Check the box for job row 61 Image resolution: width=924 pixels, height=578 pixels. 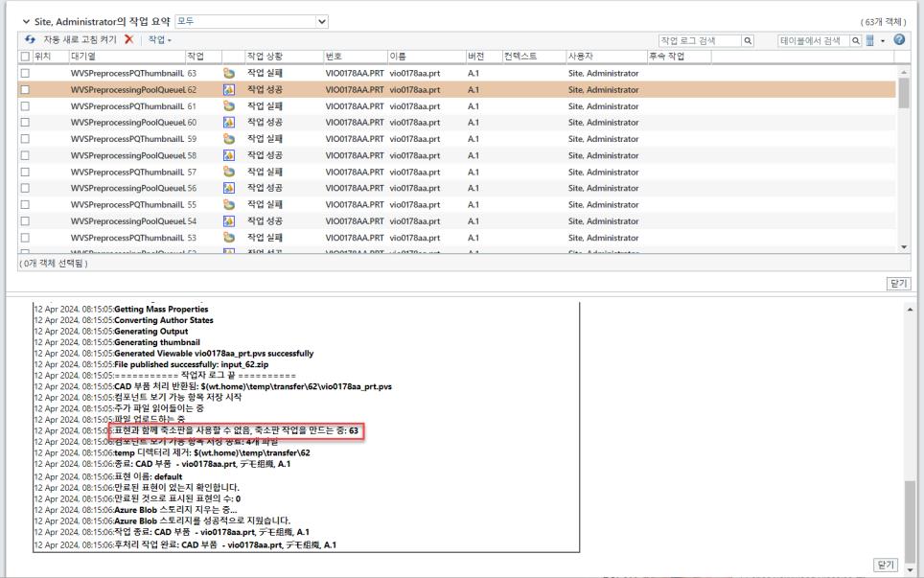tap(25, 106)
